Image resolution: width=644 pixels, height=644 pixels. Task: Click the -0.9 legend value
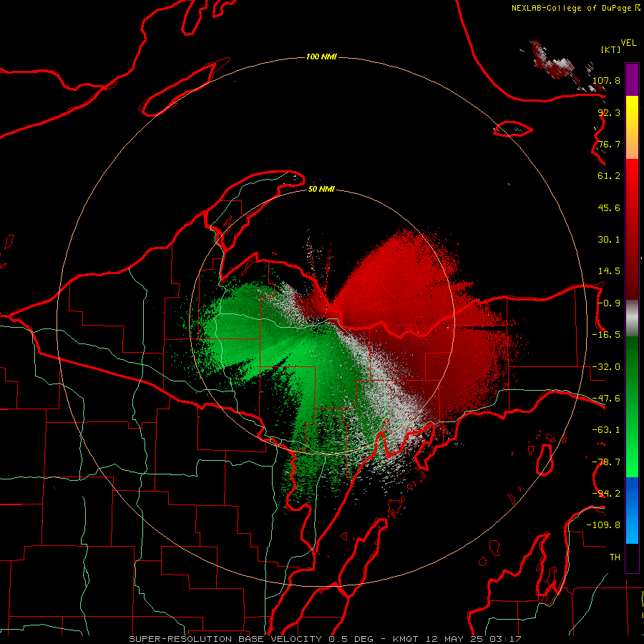609,303
